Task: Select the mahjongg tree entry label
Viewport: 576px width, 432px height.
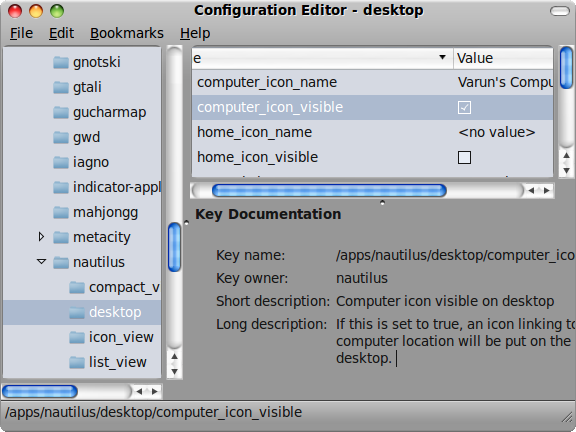Action: 105,212
